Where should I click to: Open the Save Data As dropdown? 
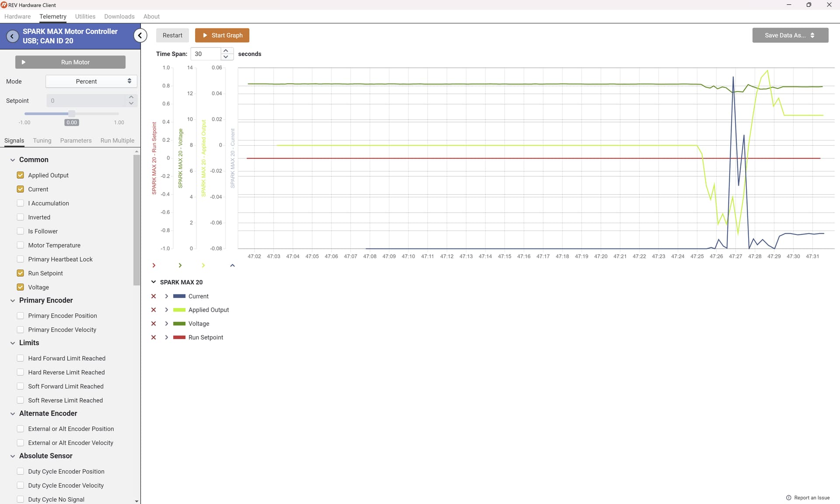click(790, 35)
